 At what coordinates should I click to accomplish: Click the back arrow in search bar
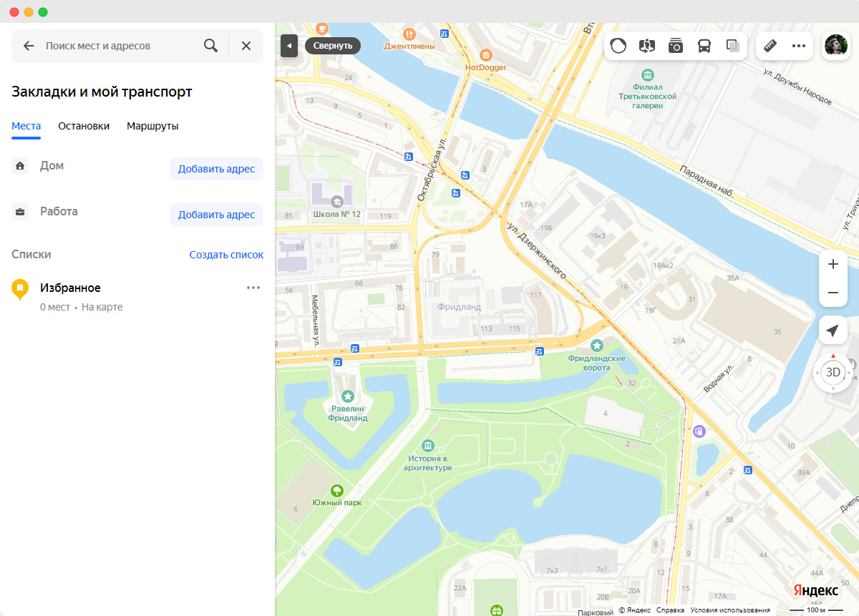29,46
